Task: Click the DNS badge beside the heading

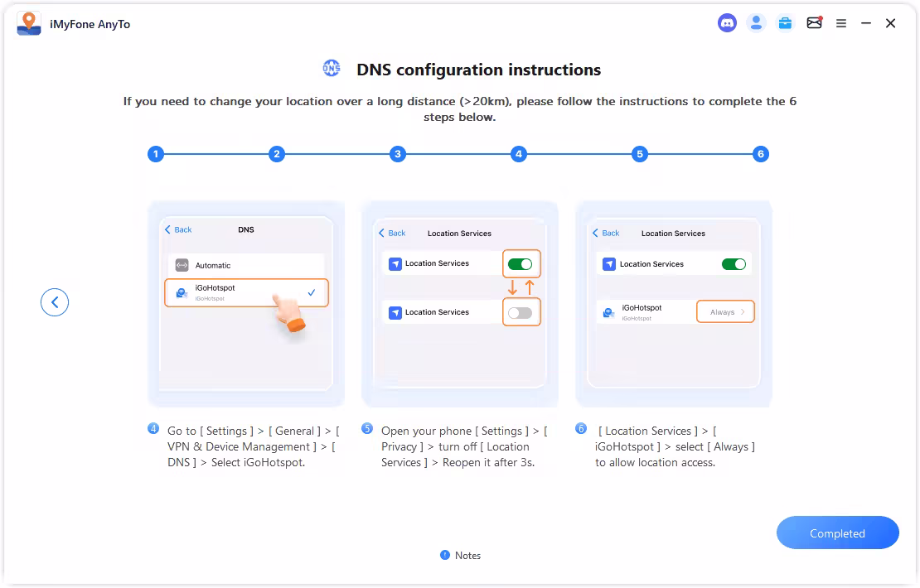Action: click(332, 69)
